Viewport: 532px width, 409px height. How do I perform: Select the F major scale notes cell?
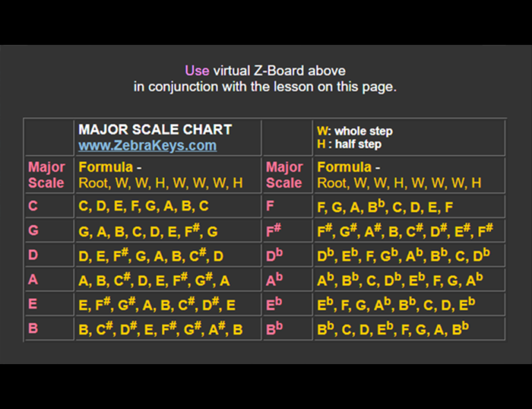(x=385, y=206)
